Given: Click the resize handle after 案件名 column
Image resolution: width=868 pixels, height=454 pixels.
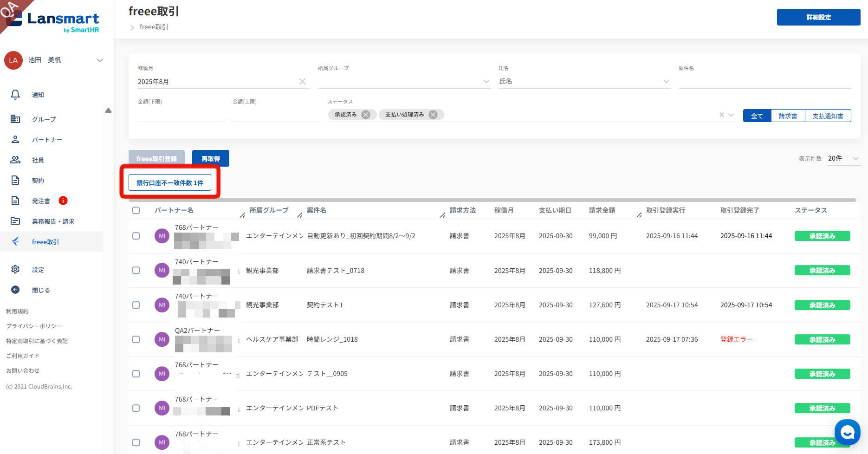Looking at the screenshot, I should [x=442, y=215].
